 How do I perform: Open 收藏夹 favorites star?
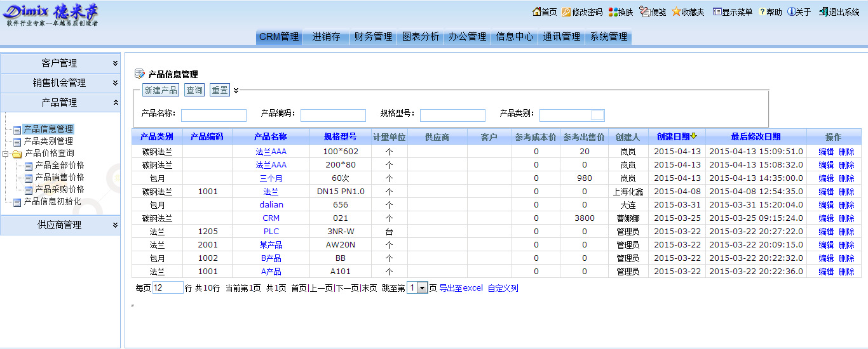(x=676, y=12)
